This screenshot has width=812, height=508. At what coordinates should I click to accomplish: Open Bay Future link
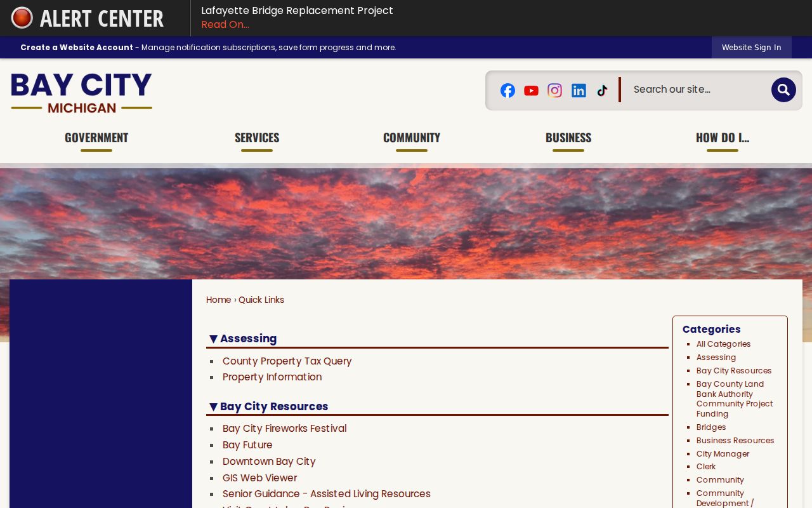click(x=247, y=445)
